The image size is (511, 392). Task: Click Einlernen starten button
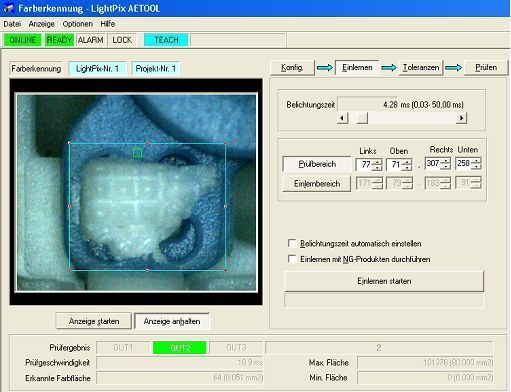[384, 281]
